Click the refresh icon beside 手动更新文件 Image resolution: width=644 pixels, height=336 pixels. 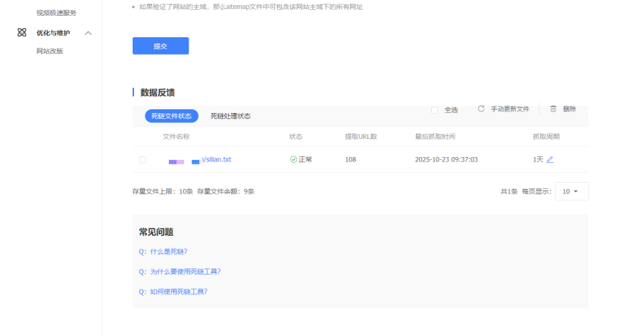pyautogui.click(x=481, y=109)
